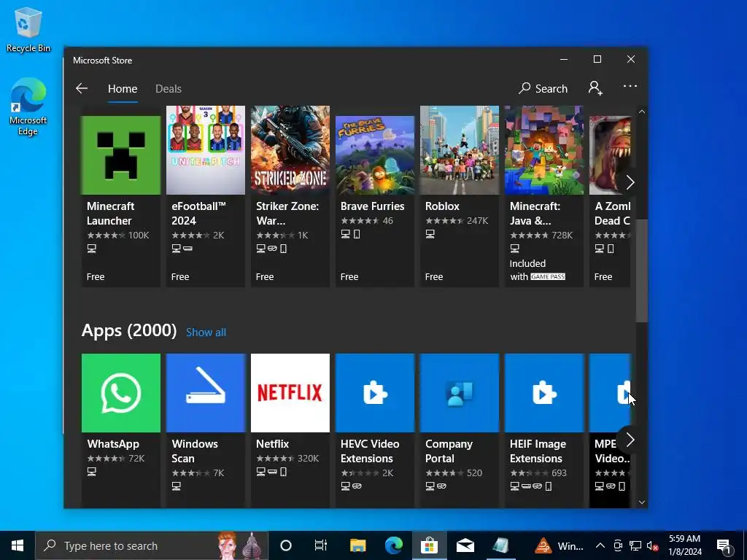Open the WhatsApp app icon

(x=121, y=393)
